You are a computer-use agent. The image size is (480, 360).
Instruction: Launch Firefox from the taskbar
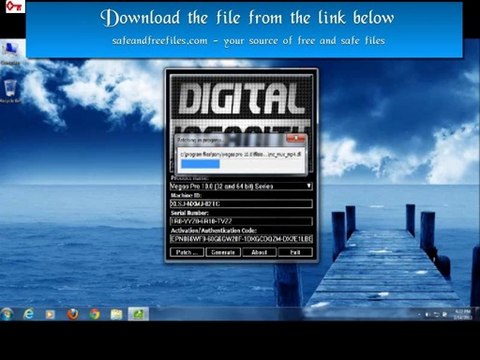point(73,314)
